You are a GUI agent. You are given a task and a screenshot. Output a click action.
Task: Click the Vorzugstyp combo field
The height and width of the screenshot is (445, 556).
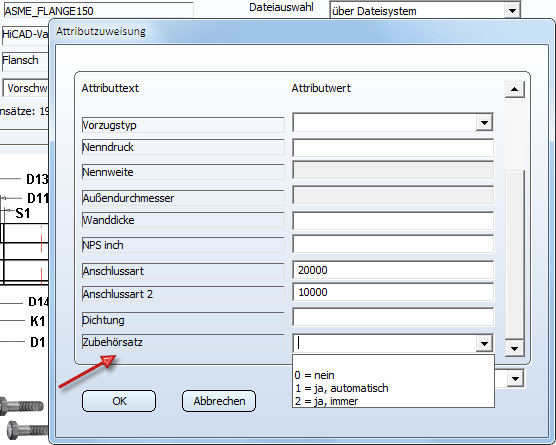pyautogui.click(x=384, y=123)
